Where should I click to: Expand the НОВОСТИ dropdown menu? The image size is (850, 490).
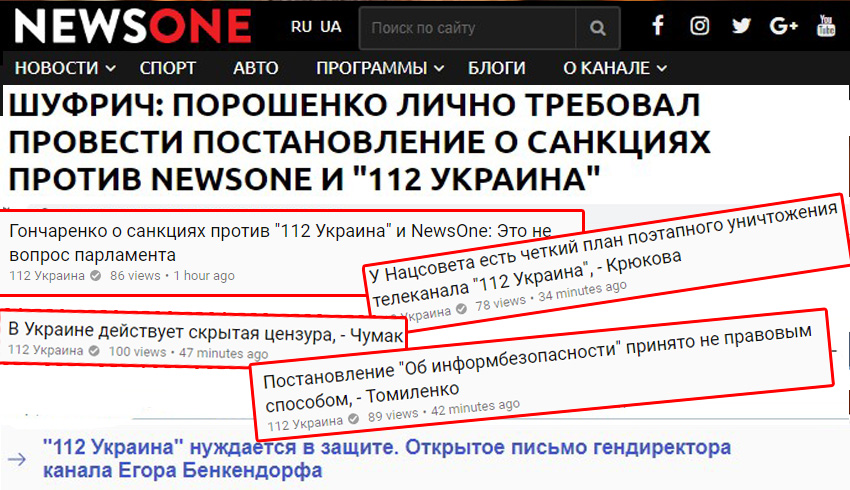65,69
